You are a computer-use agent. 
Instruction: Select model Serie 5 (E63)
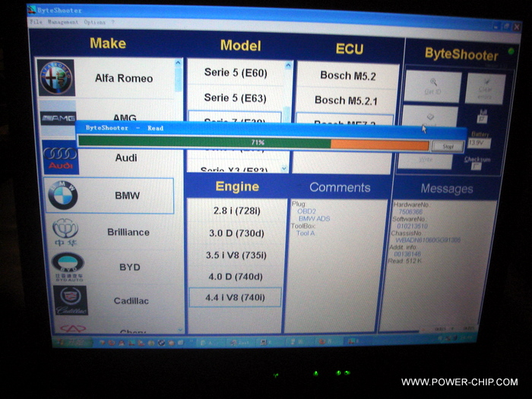[235, 98]
